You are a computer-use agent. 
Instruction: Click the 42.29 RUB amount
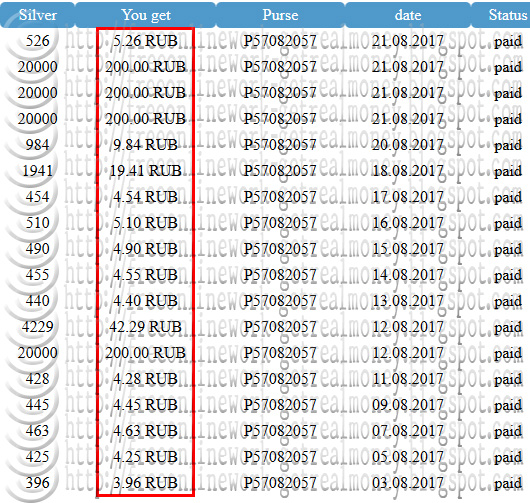[x=145, y=327]
